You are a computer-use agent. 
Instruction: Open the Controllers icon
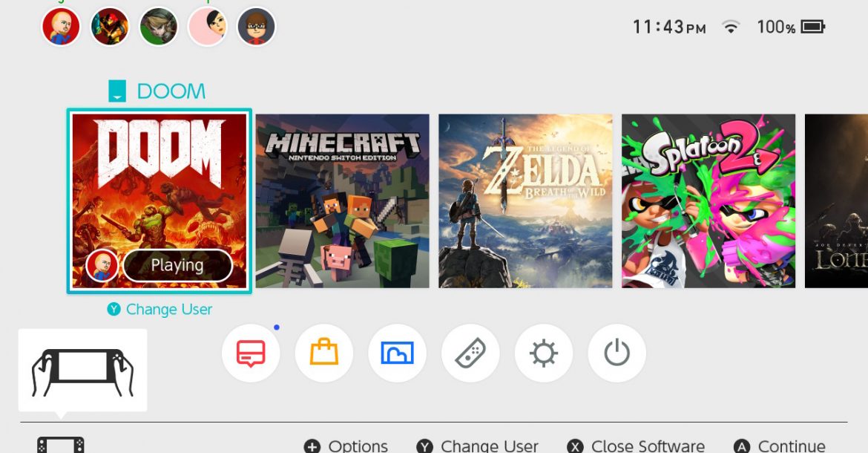[470, 353]
